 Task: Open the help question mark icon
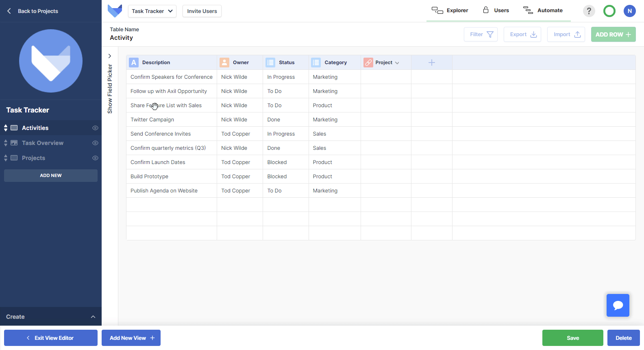click(x=589, y=11)
